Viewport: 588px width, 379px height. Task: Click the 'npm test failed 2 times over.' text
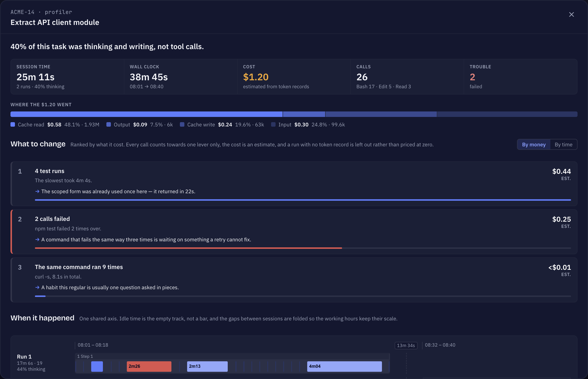point(68,228)
